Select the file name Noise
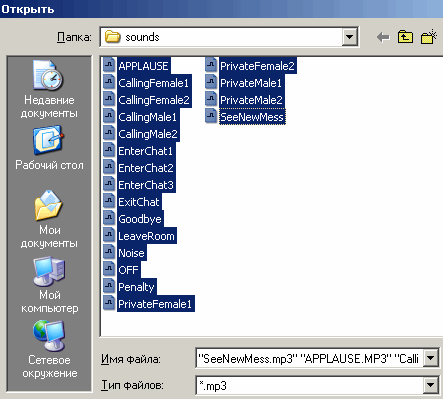443x399 pixels. point(131,253)
